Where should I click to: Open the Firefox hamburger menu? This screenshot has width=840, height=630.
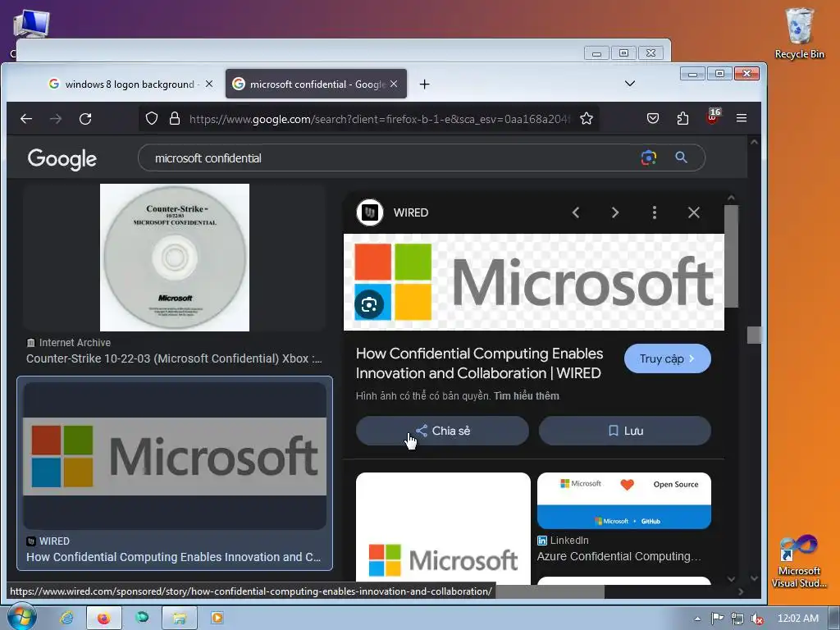(x=742, y=118)
